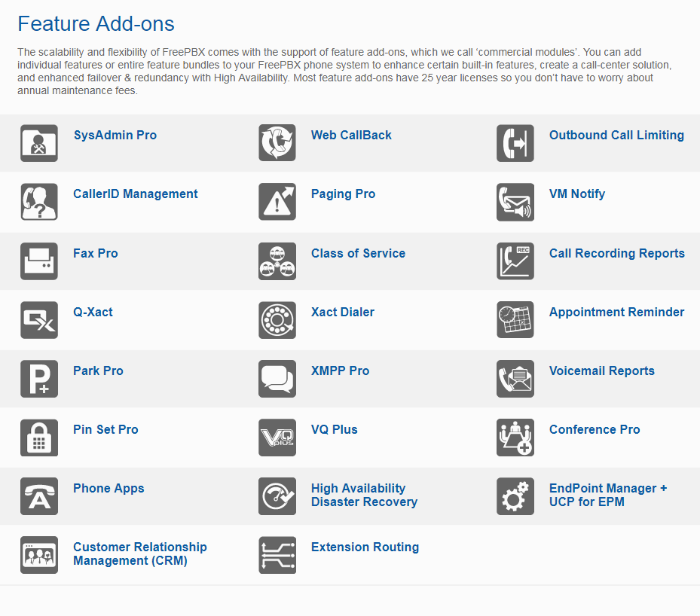
Task: Click the SysAdmin Pro folder icon
Action: click(x=39, y=143)
